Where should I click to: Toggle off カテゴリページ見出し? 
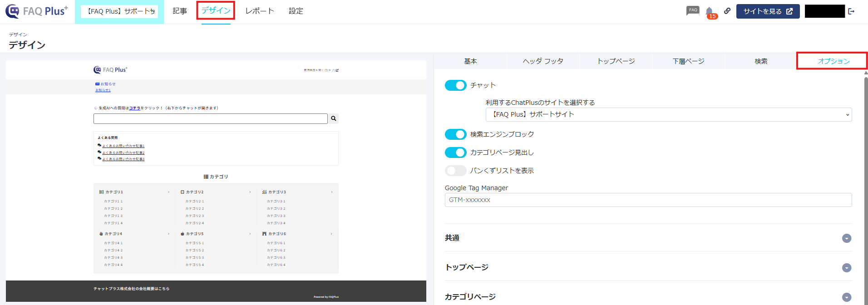[456, 152]
